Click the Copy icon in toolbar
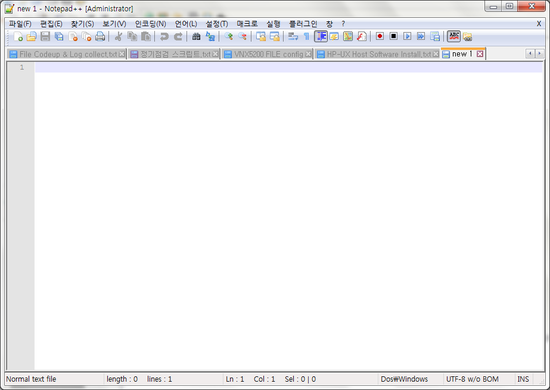Viewport: 550px width, 390px height. click(x=132, y=36)
